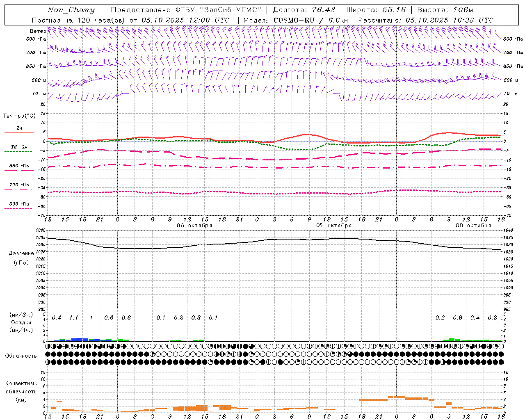The image size is (525, 420).
Task: Select the 07 октября date label
Action: (x=334, y=226)
